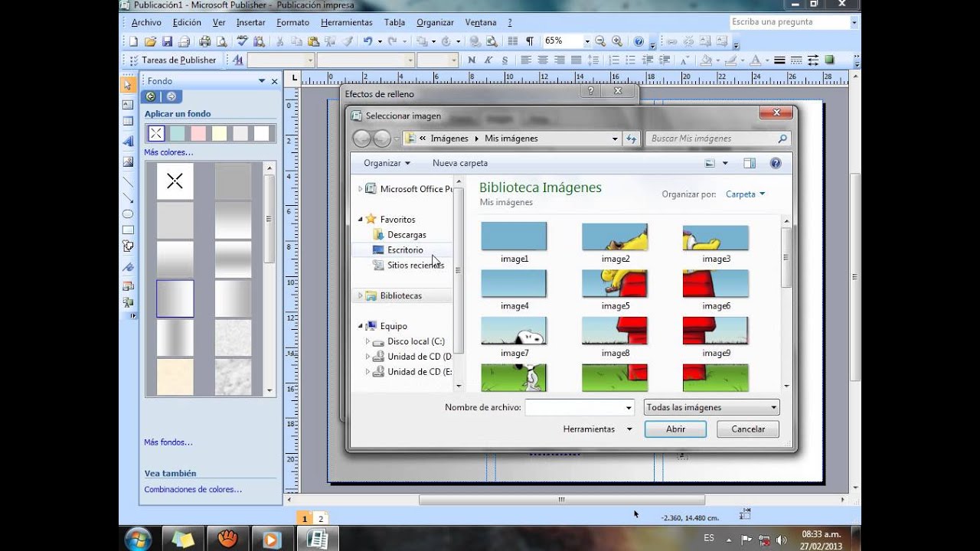
Task: Click the Más fondos... link
Action: 168,442
